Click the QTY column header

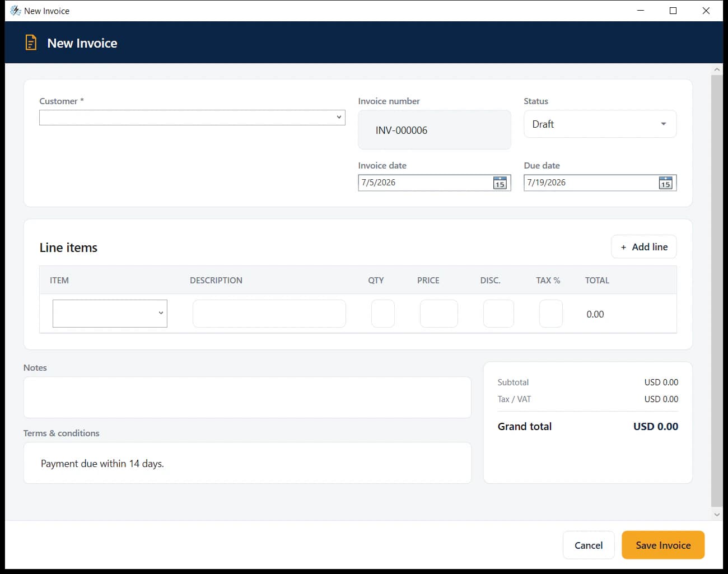tap(376, 280)
